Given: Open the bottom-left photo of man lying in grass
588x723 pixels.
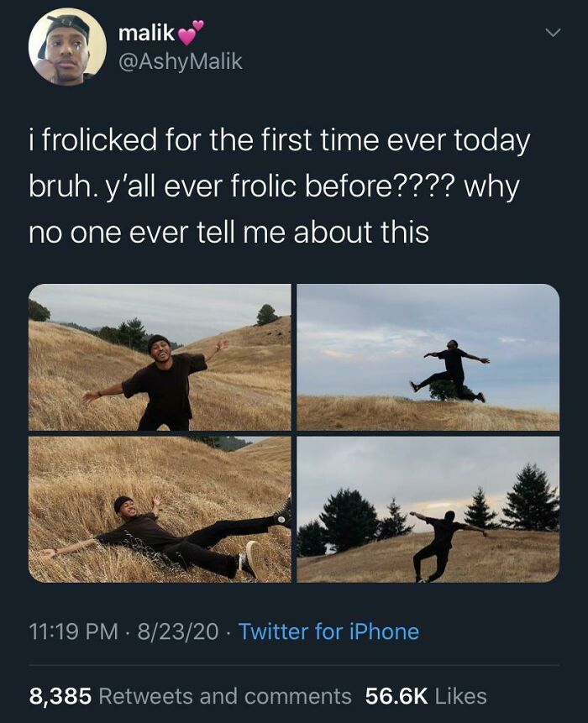Looking at the screenshot, I should [160, 509].
